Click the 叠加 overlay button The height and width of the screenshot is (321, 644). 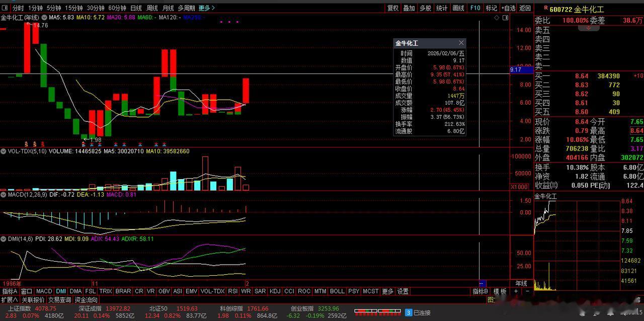[409, 8]
